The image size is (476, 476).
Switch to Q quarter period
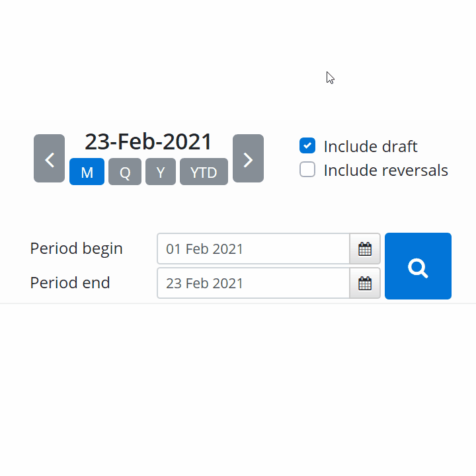[125, 171]
